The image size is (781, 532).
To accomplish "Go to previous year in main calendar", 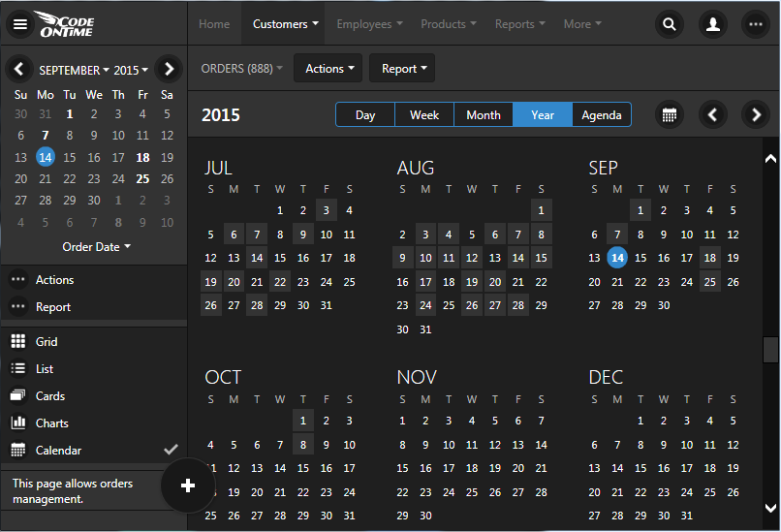I will coord(713,114).
